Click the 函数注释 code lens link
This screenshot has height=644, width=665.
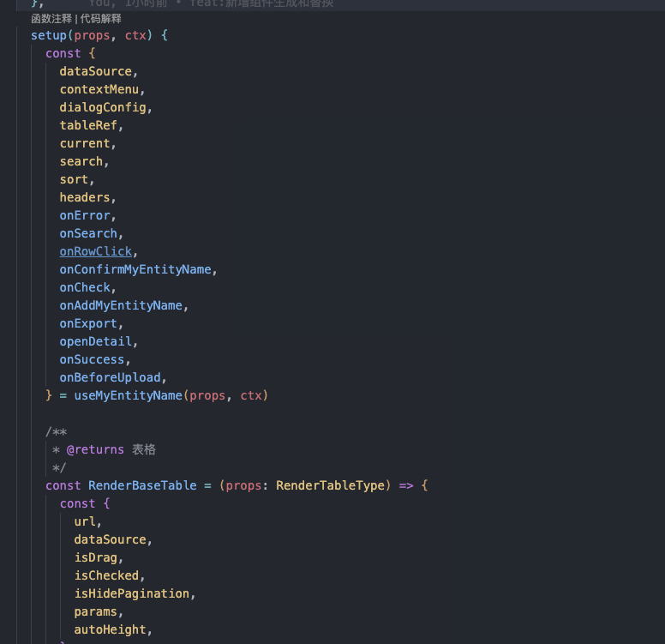pos(51,18)
